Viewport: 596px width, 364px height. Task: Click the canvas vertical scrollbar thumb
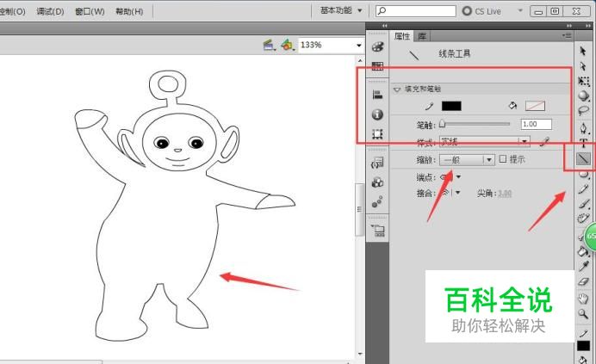359,209
